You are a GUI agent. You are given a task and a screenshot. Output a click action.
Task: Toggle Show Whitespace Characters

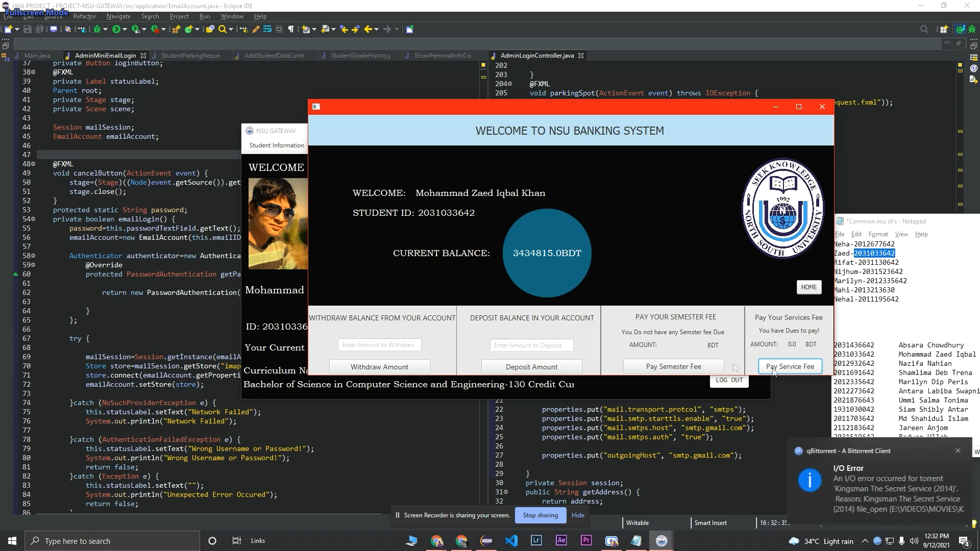click(x=291, y=29)
